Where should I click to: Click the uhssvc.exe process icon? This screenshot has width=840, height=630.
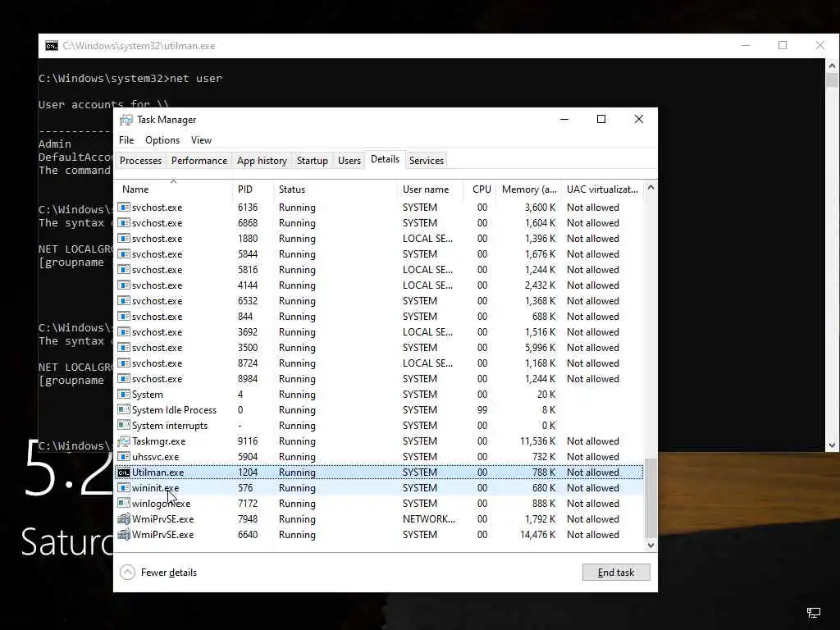124,457
